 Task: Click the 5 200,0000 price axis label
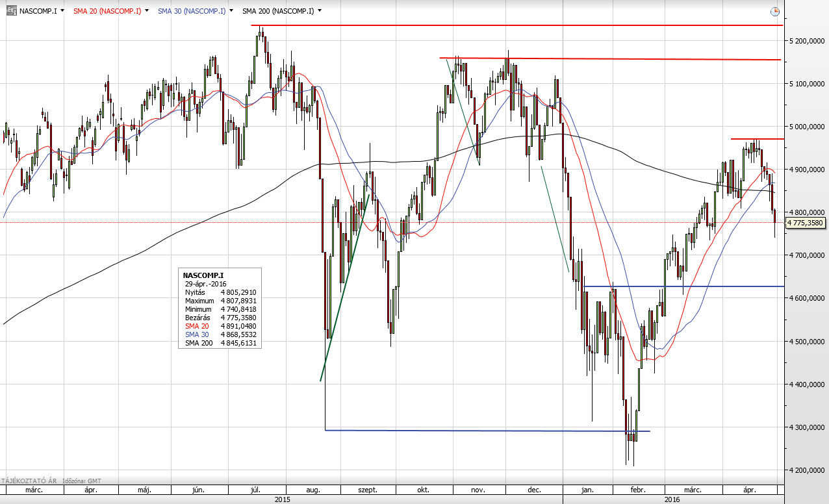point(806,41)
